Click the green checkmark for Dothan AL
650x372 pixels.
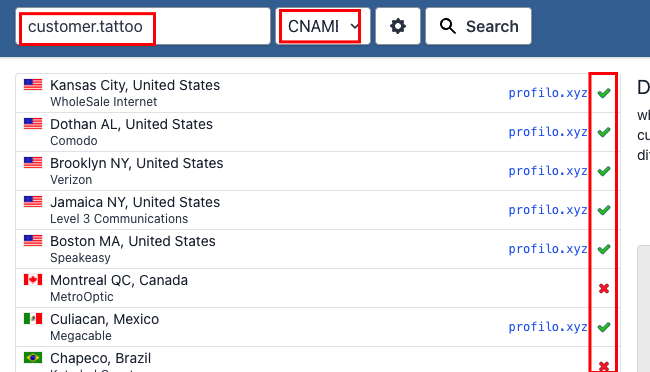coord(604,132)
